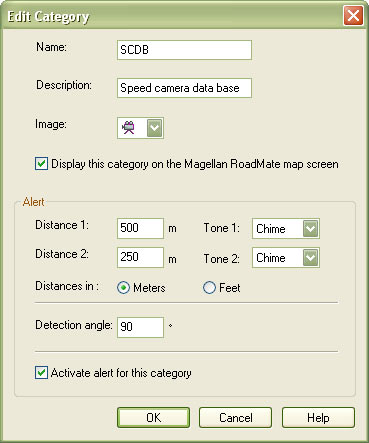Screen dimensions: 369x443
Task: Select the Feet radio button
Action: point(209,288)
